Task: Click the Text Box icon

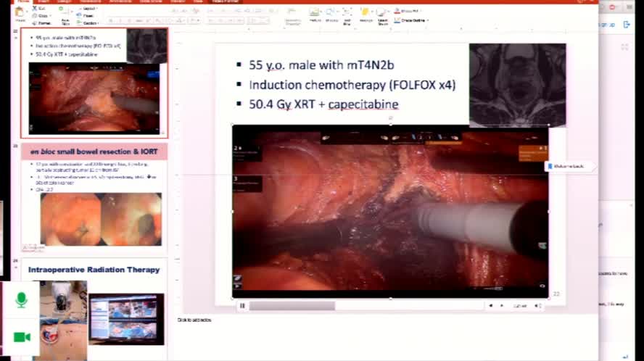Action: [x=347, y=12]
